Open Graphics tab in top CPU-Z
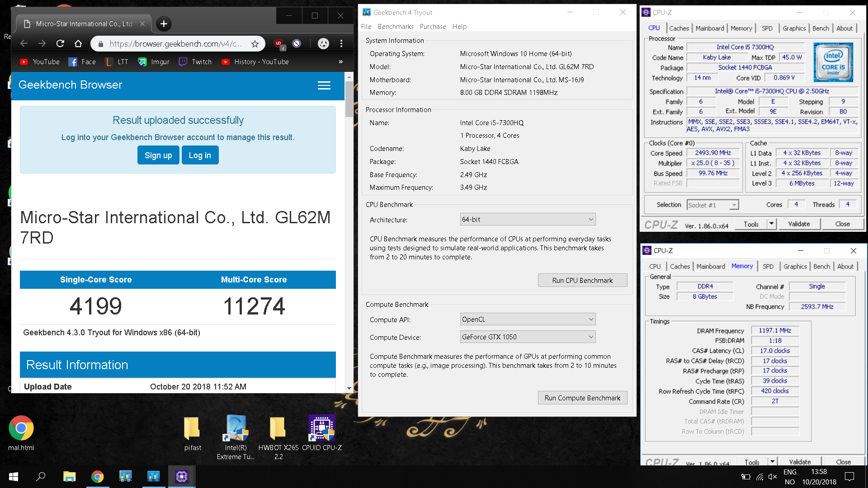This screenshot has height=488, width=868. click(794, 28)
